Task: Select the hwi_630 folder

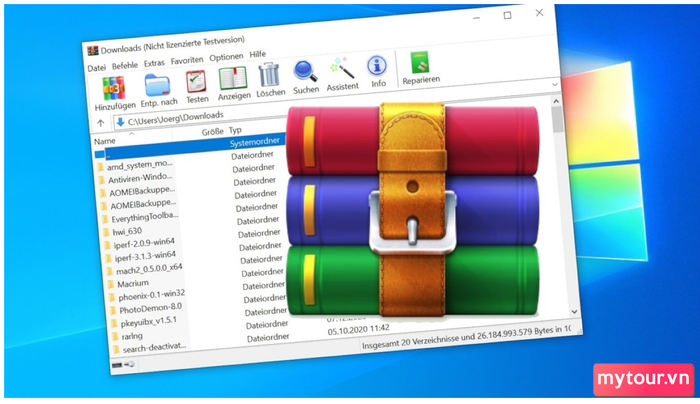Action: (x=127, y=231)
